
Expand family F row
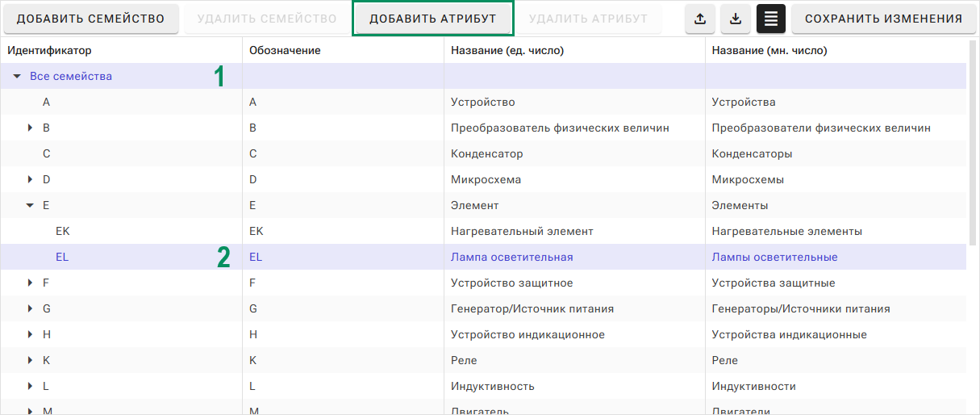pyautogui.click(x=30, y=283)
